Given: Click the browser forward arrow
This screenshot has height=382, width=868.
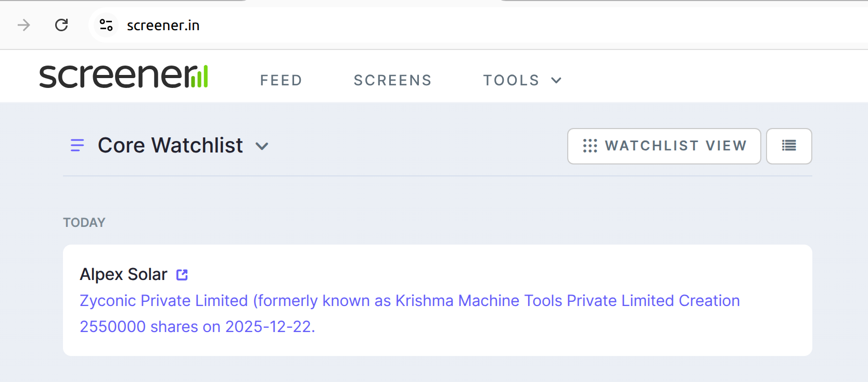Looking at the screenshot, I should pos(23,25).
